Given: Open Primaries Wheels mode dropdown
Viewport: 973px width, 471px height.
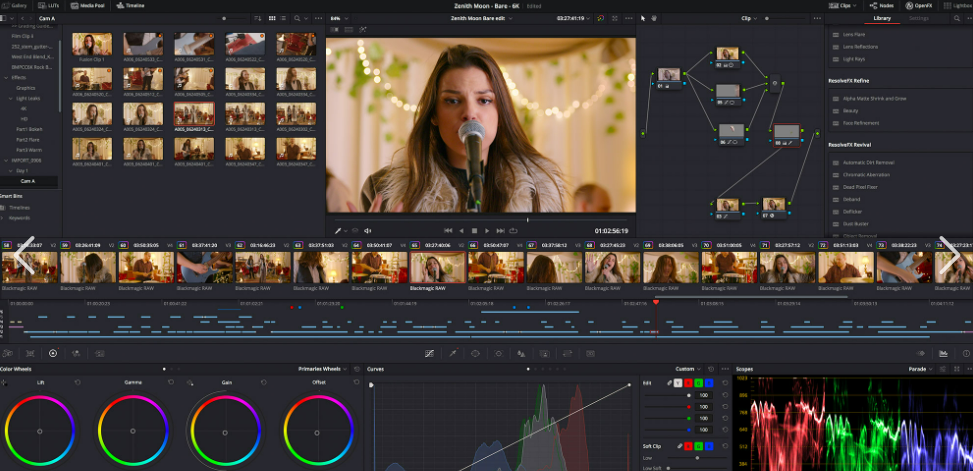Looking at the screenshot, I should pyautogui.click(x=322, y=369).
